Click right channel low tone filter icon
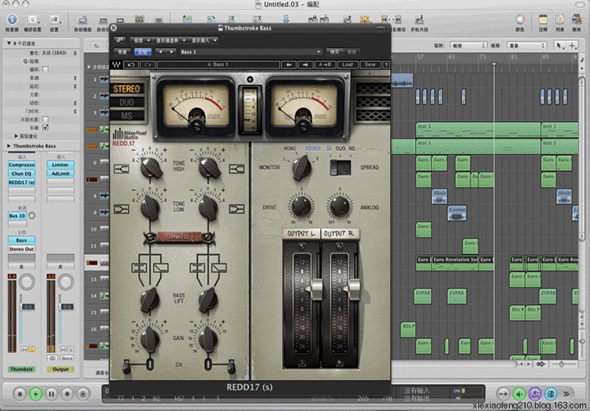 (237, 209)
